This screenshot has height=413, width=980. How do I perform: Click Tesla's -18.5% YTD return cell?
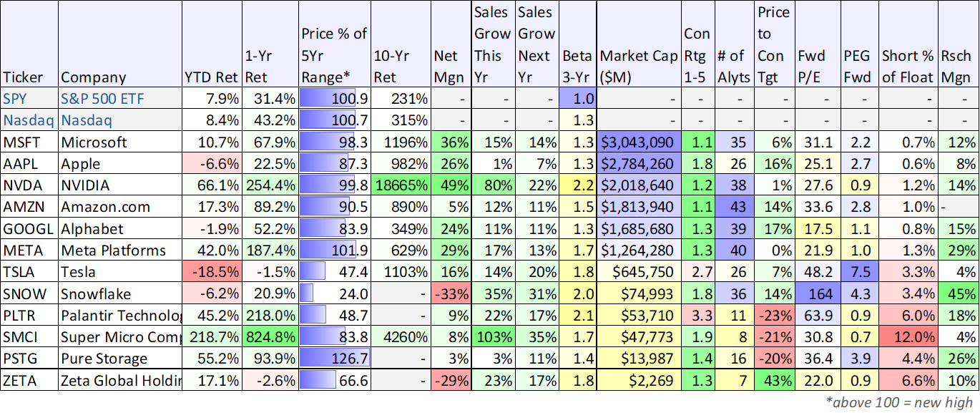point(212,272)
